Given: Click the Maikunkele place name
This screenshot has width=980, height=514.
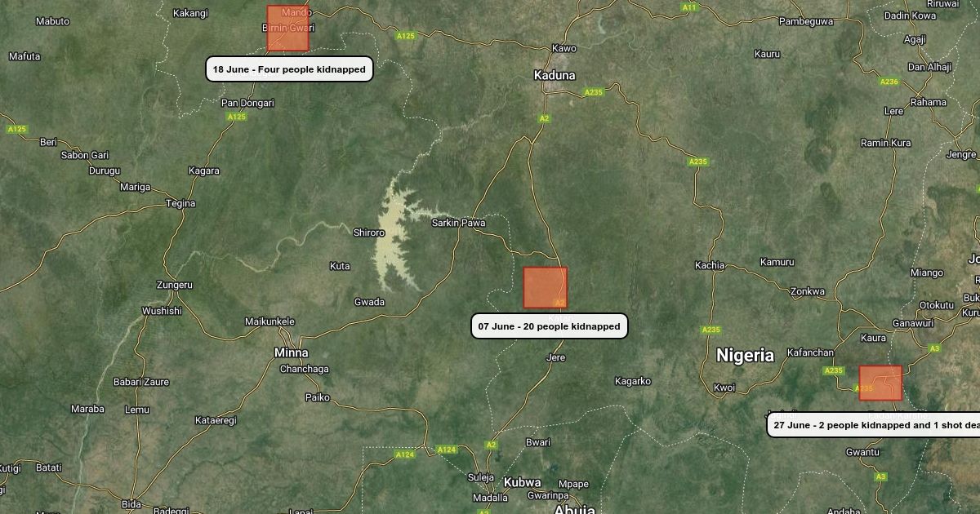Looking at the screenshot, I should click(x=269, y=321).
